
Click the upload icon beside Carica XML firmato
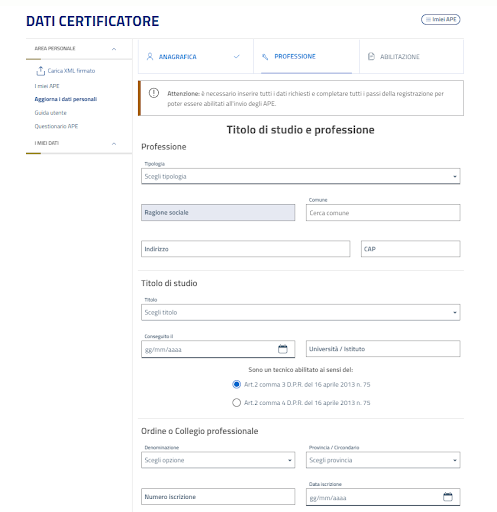[x=40, y=71]
